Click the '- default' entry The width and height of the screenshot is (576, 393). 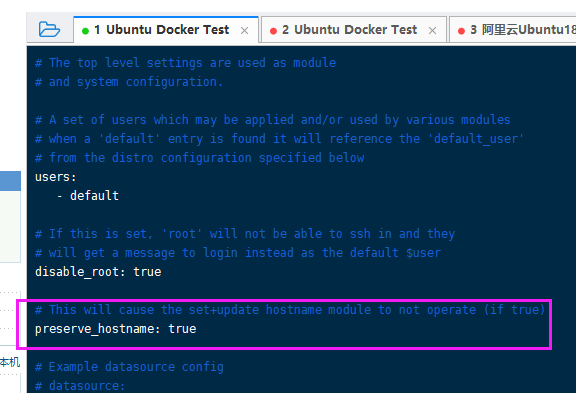coord(88,196)
